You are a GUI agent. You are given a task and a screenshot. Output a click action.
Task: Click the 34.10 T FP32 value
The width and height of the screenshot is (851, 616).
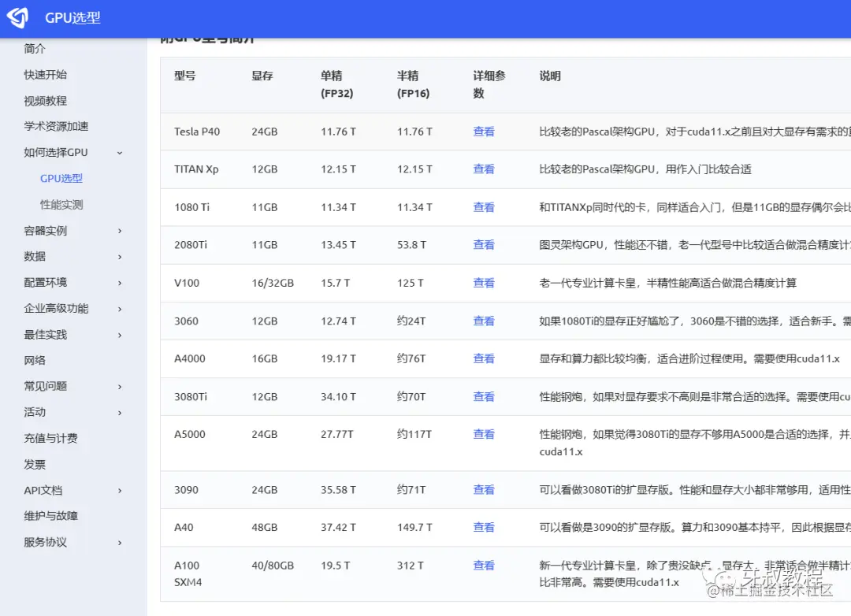click(338, 397)
